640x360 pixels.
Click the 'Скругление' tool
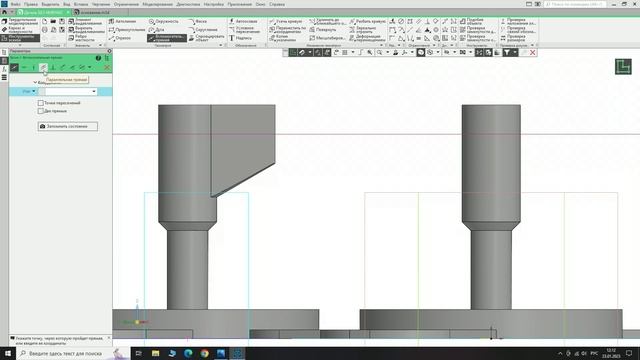203,30
